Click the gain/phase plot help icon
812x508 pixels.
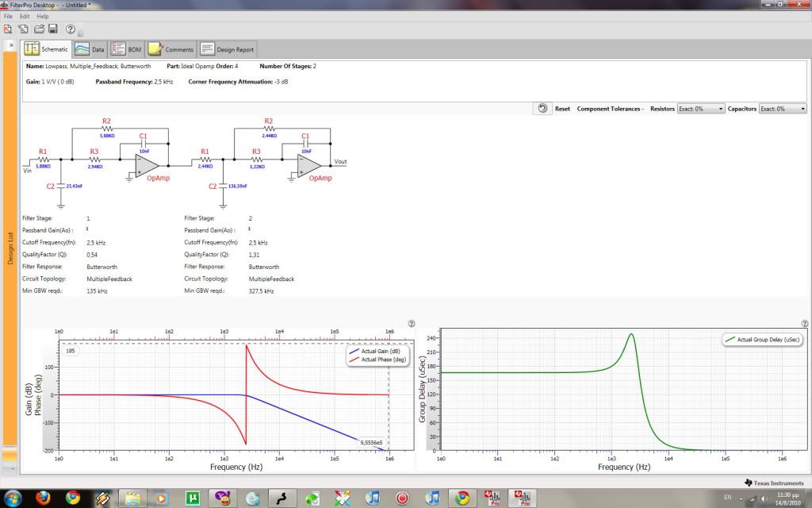(412, 324)
